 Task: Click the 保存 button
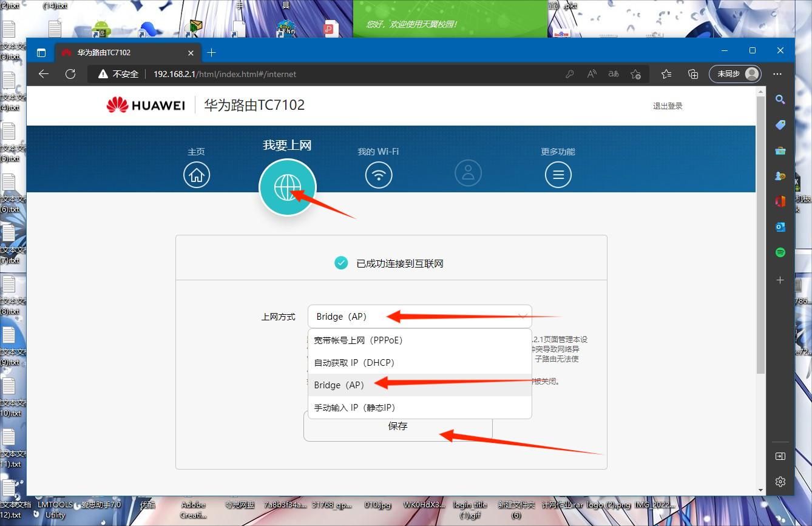[x=398, y=426]
